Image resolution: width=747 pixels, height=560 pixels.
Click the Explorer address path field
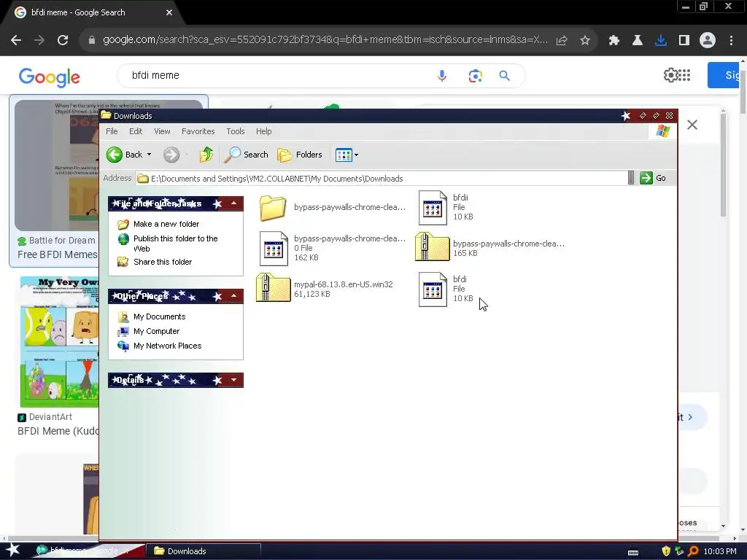coord(381,179)
